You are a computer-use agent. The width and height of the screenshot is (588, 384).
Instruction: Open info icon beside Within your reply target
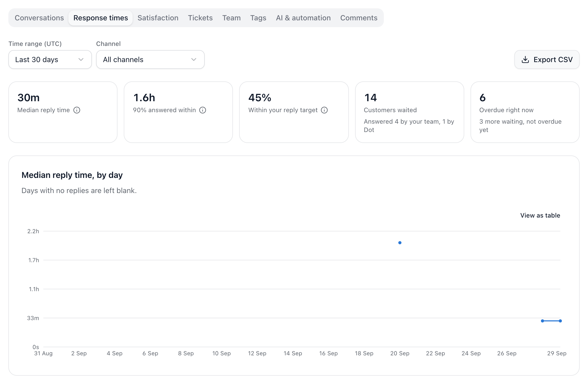point(324,110)
